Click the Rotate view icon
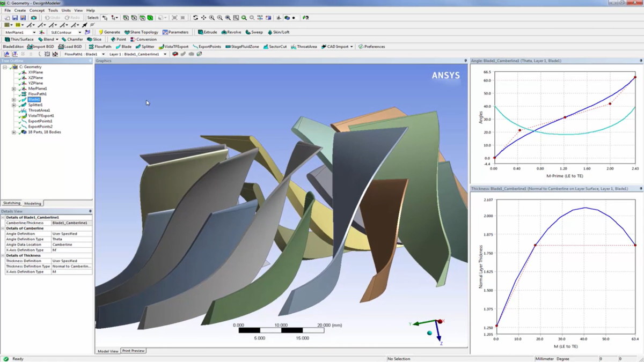 [195, 18]
